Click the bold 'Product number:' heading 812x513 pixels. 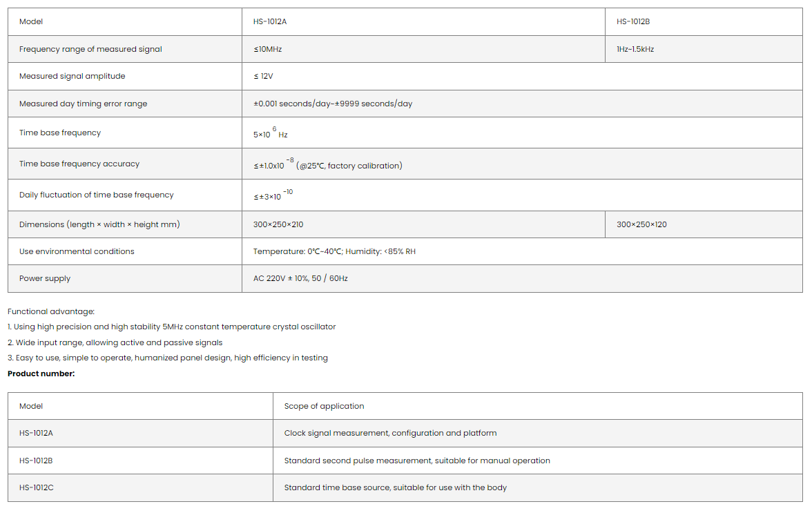41,374
